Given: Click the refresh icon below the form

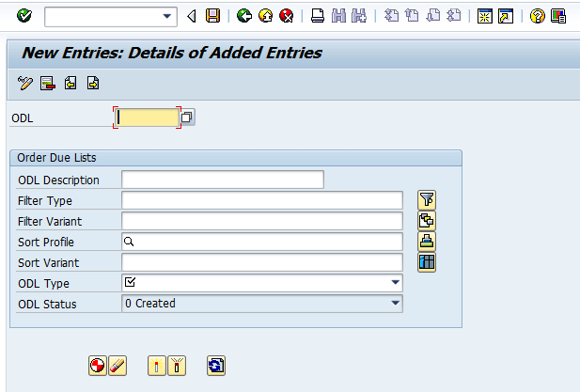Looking at the screenshot, I should pyautogui.click(x=216, y=366).
